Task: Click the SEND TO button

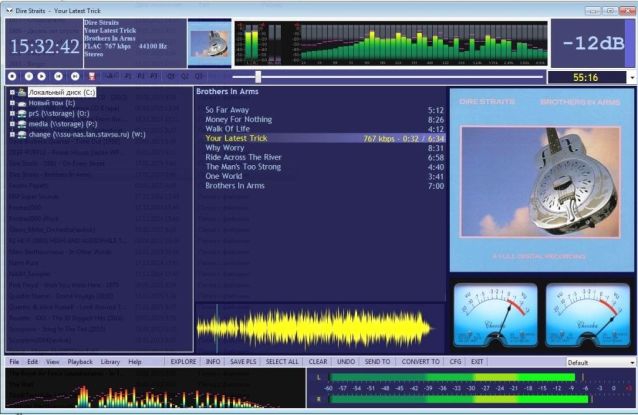Action: coord(378,362)
